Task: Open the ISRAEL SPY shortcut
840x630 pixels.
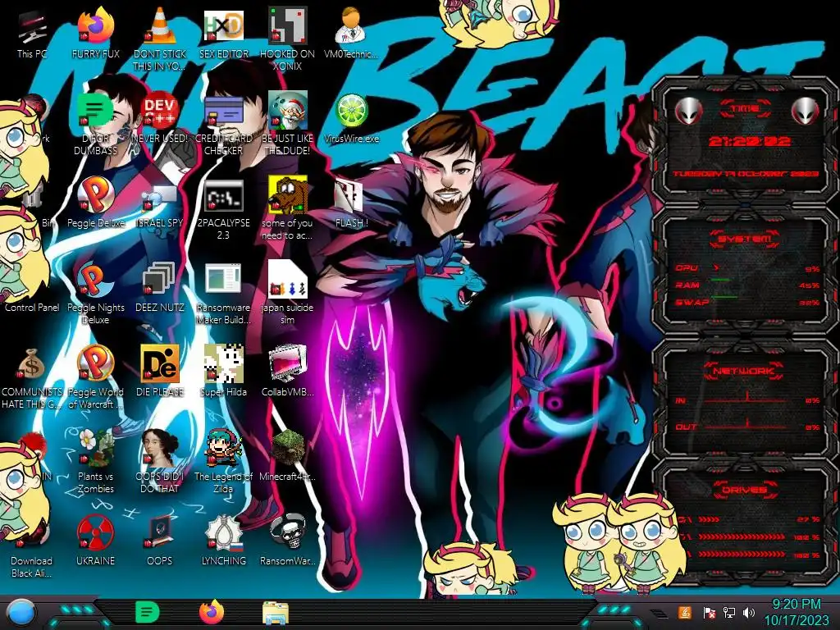Action: [160, 197]
